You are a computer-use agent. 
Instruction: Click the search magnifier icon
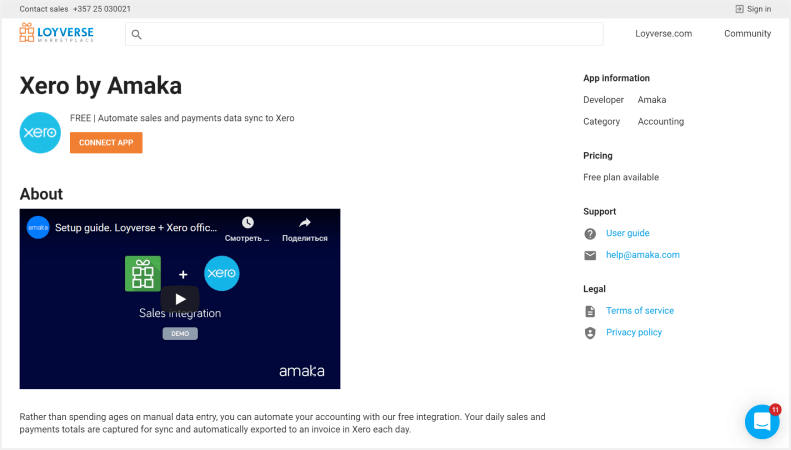coord(136,34)
